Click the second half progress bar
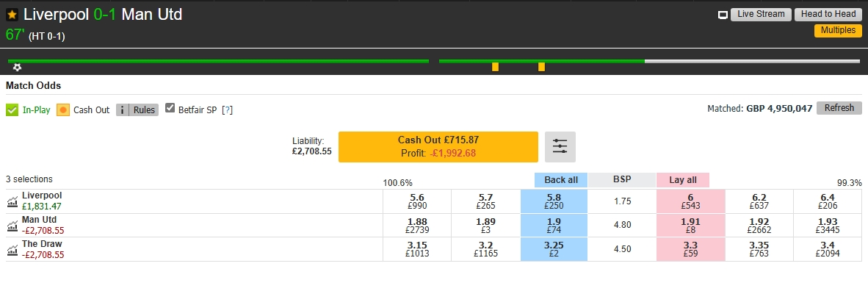868x305 pixels. pos(649,61)
